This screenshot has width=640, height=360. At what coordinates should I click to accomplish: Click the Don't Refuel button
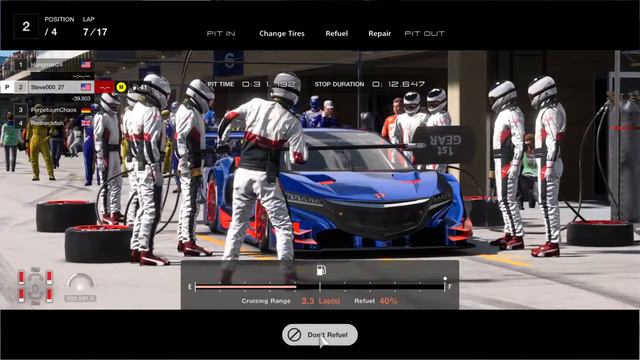(320, 335)
